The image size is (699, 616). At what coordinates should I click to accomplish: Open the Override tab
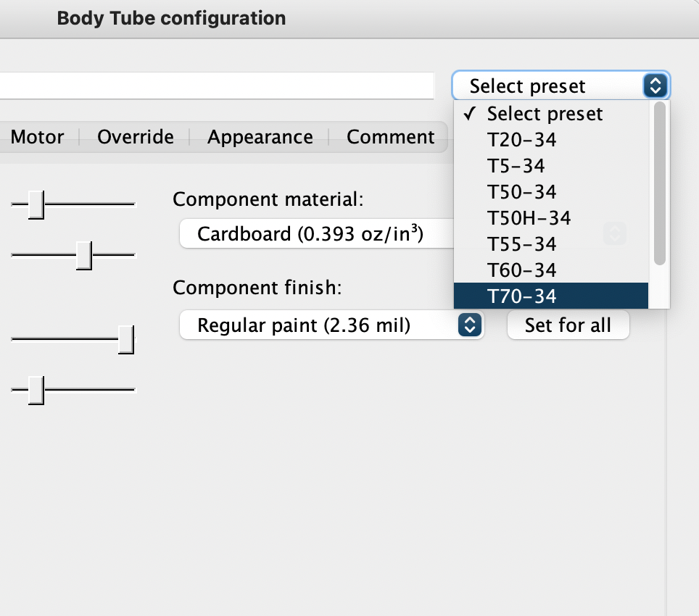(136, 137)
